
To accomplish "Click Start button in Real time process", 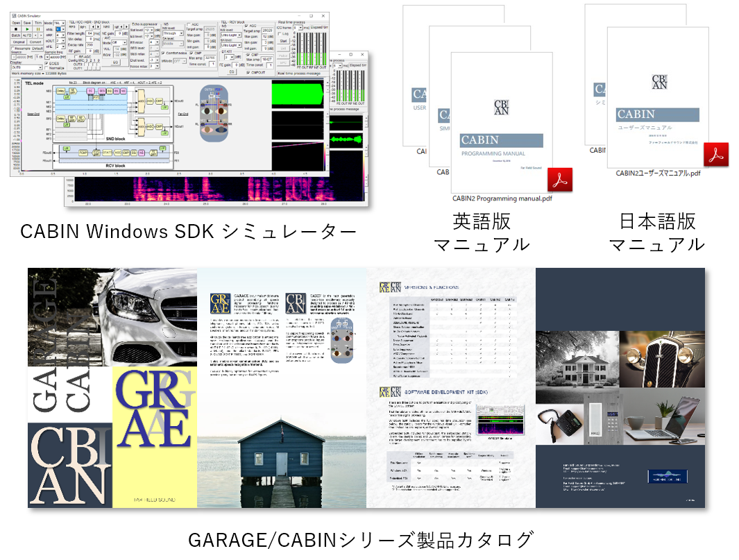I will 283,41.
